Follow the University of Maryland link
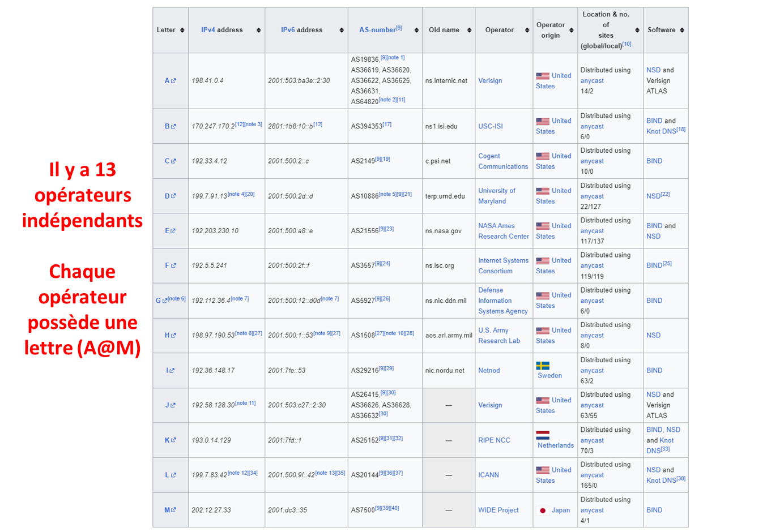767x532 pixels. 496,196
